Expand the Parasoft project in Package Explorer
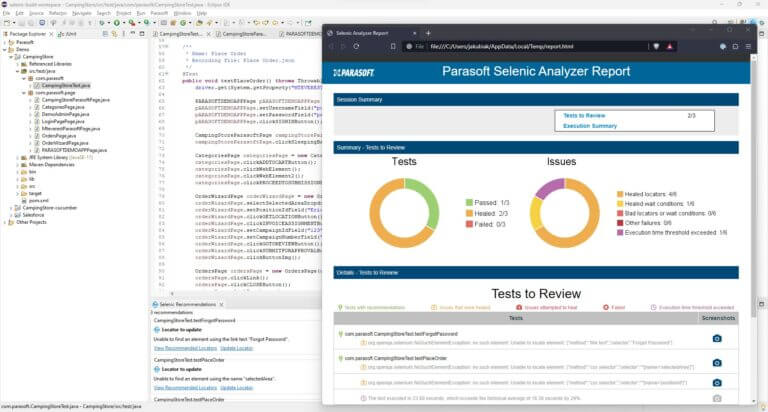The width and height of the screenshot is (768, 412). (5, 44)
